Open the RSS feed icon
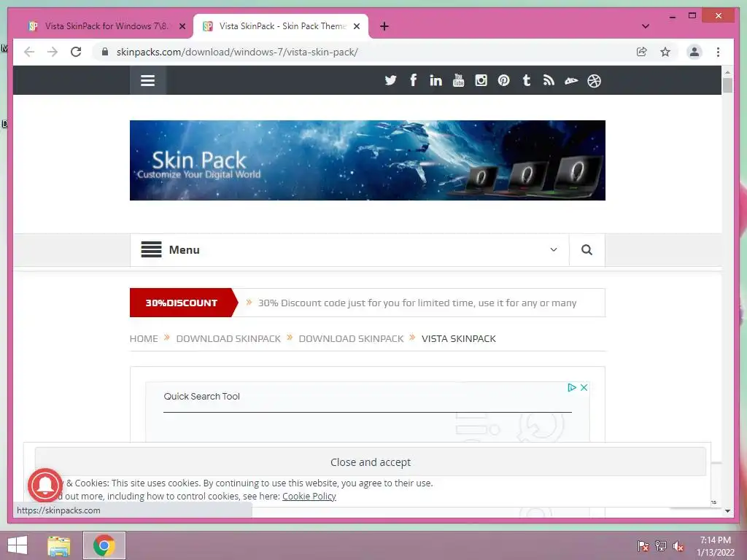This screenshot has height=560, width=747. tap(549, 80)
